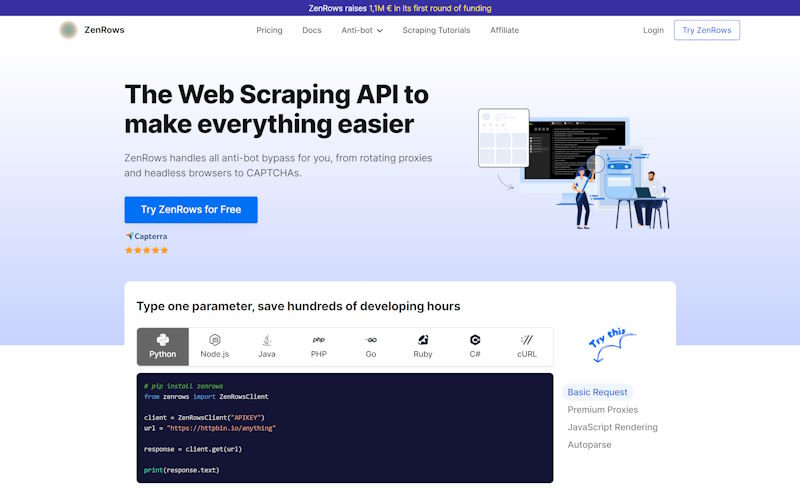The image size is (800, 500).
Task: Click the Capterra five-star rating
Action: [x=146, y=250]
